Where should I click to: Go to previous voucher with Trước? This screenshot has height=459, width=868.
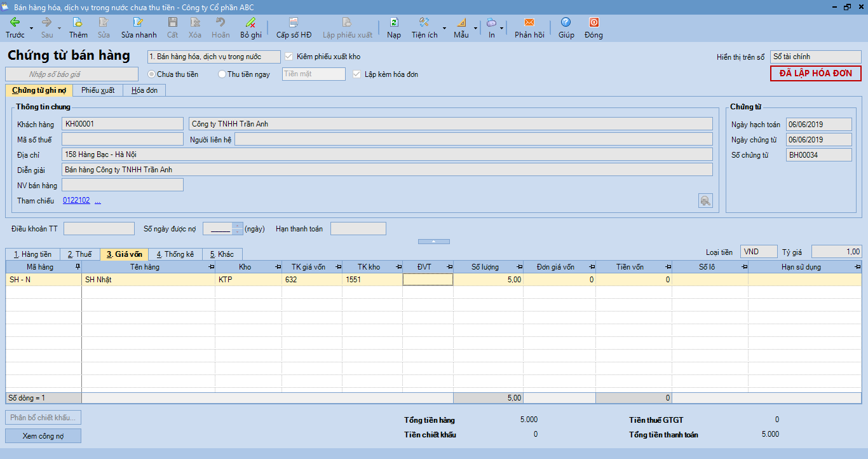tap(15, 28)
